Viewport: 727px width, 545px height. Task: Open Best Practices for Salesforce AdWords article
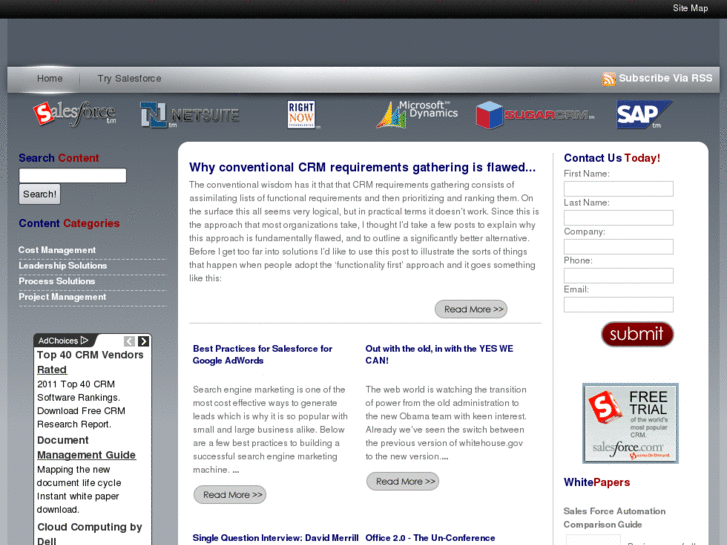point(262,354)
